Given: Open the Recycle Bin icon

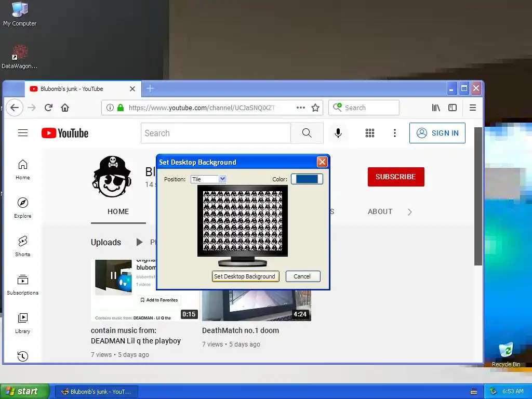Looking at the screenshot, I should pyautogui.click(x=506, y=354).
